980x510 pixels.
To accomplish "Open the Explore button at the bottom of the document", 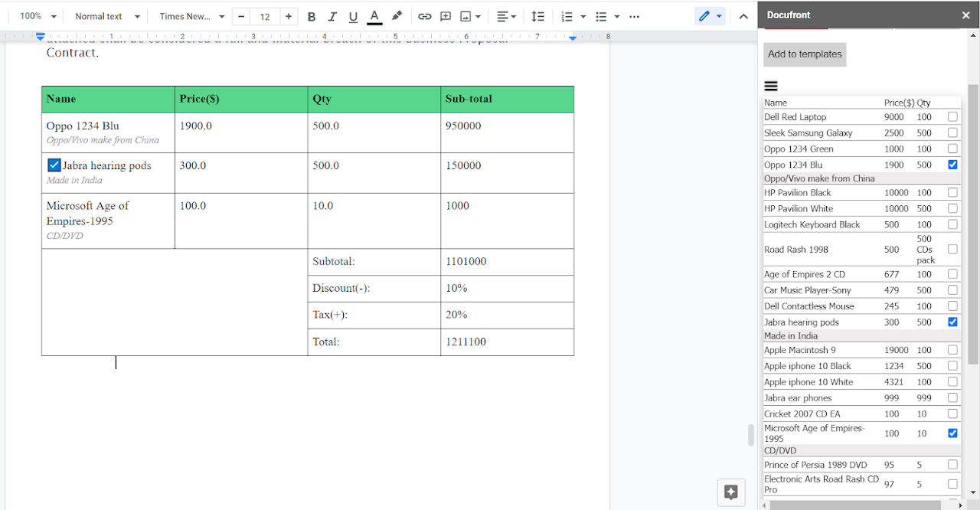I will click(730, 492).
